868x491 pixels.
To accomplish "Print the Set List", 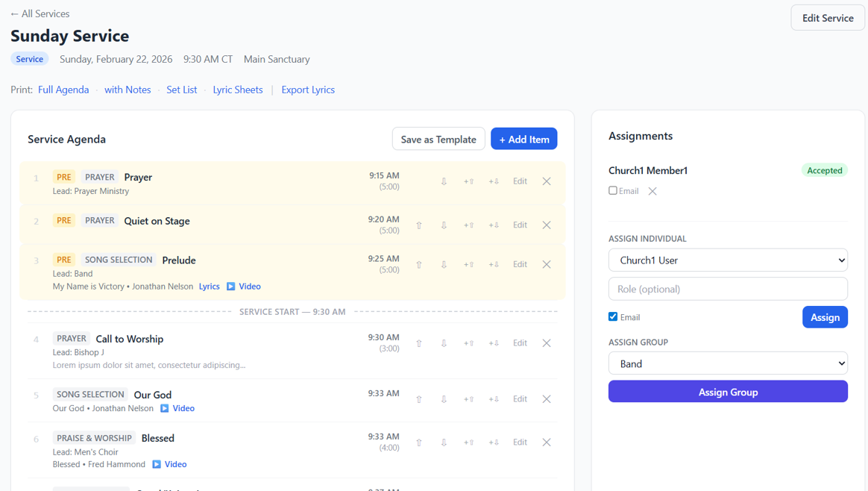I will pos(182,89).
